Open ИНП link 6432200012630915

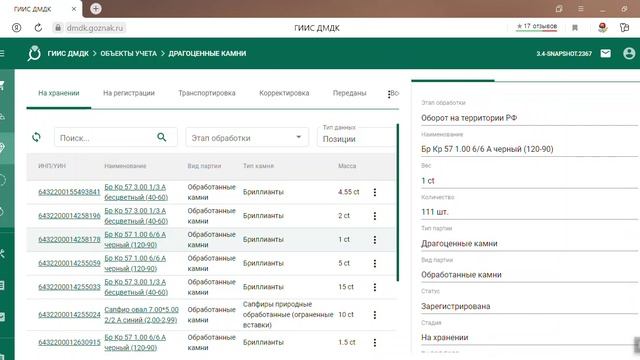coord(69,342)
